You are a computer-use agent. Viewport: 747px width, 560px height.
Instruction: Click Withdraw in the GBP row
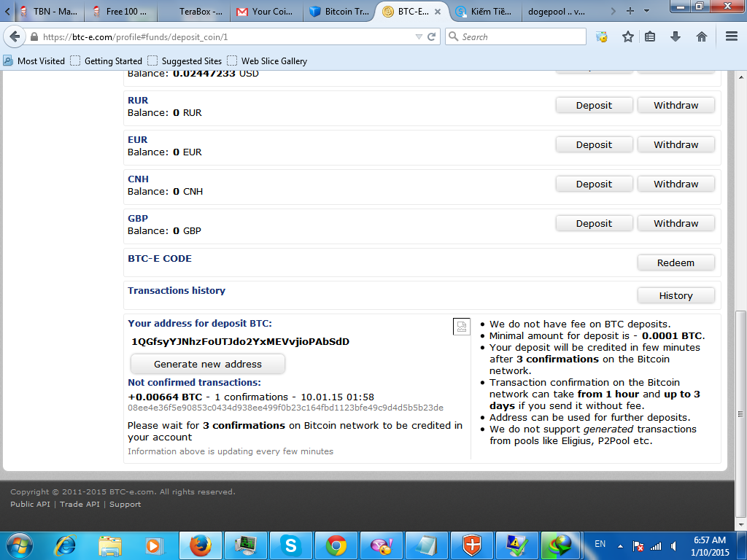[676, 223]
